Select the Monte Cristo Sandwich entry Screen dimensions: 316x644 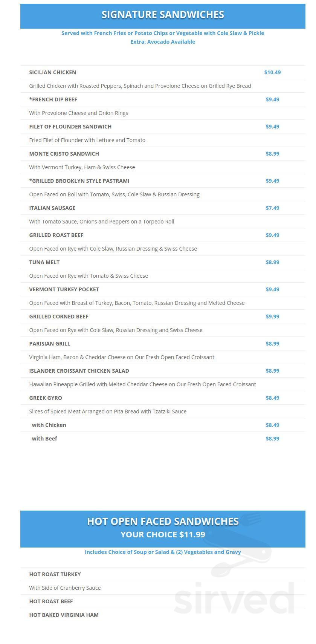click(x=64, y=154)
